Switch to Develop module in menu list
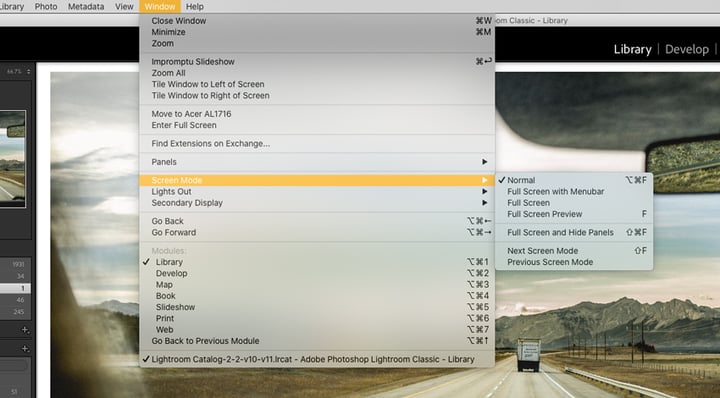Image resolution: width=720 pixels, height=398 pixels. pos(317,273)
